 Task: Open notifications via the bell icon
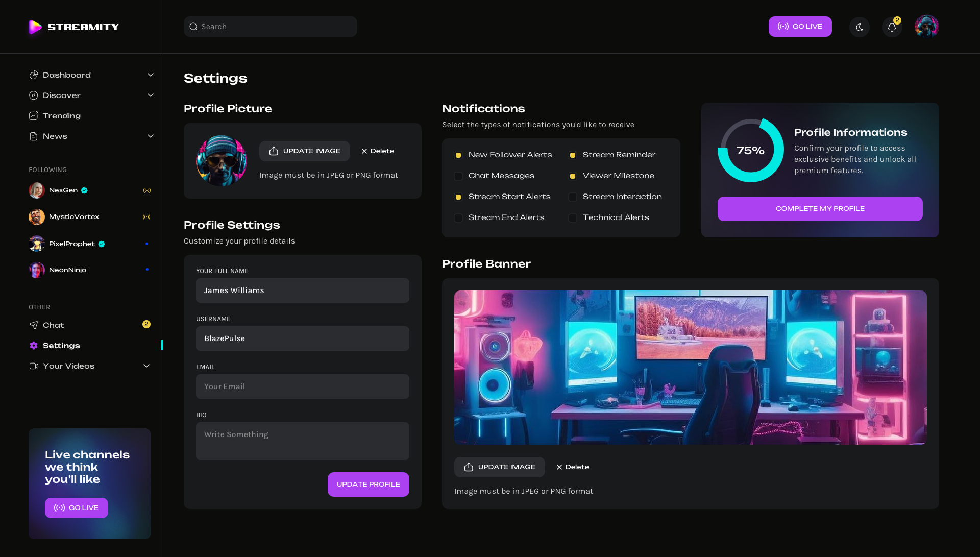[892, 27]
